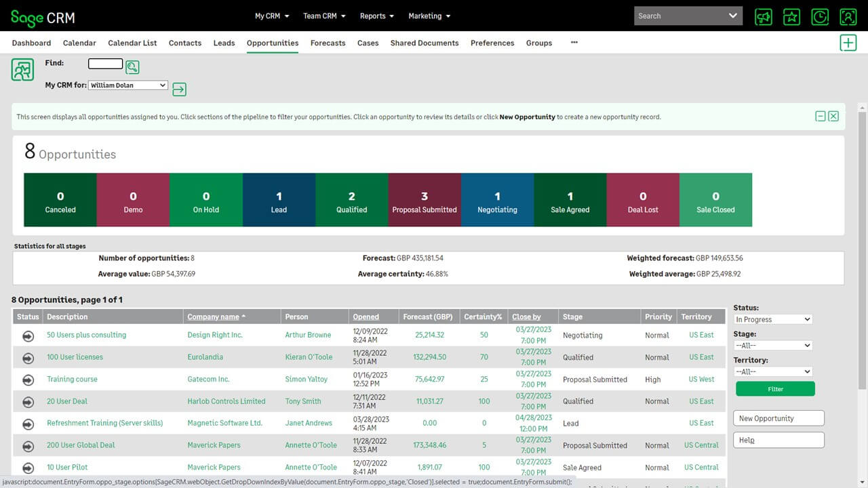The width and height of the screenshot is (868, 488).
Task: Open the 200 User Global Deal opportunity
Action: (81, 445)
